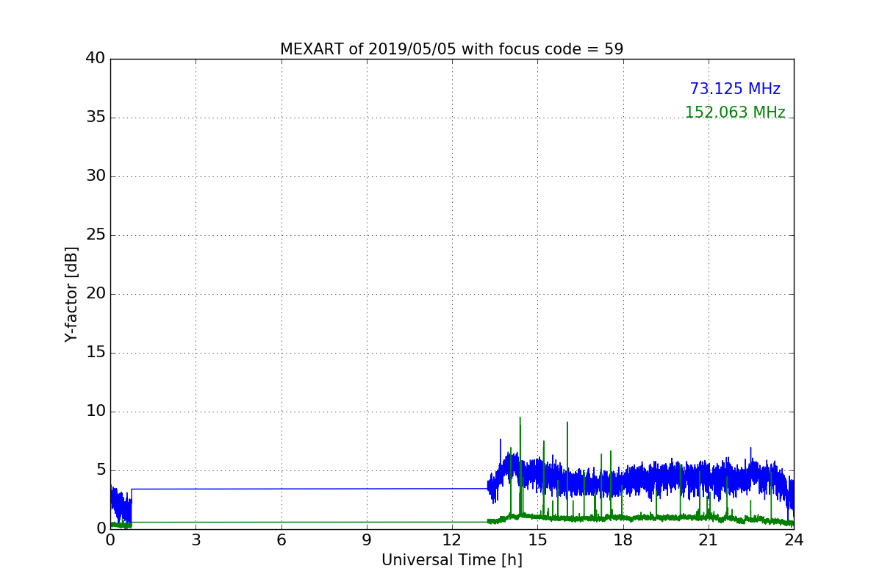
Task: Click the x-axis tick label 9
Action: (x=367, y=540)
